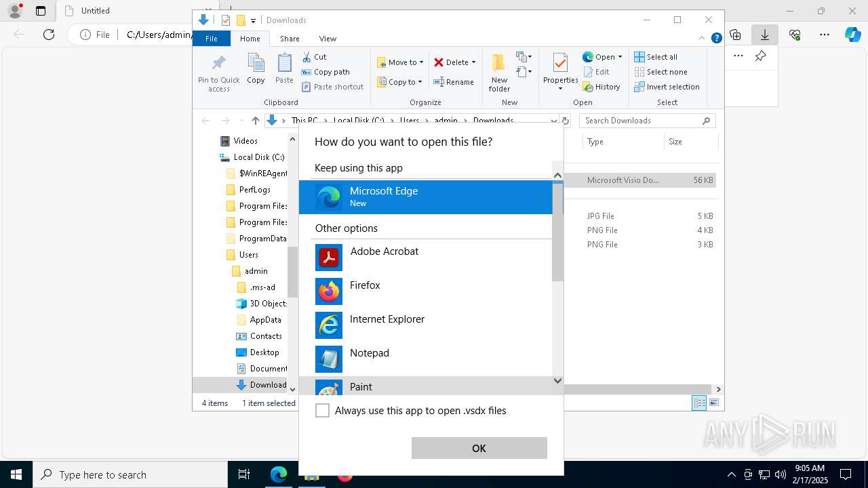This screenshot has width=868, height=488.
Task: Click the Copy ribbon icon
Action: click(x=256, y=69)
